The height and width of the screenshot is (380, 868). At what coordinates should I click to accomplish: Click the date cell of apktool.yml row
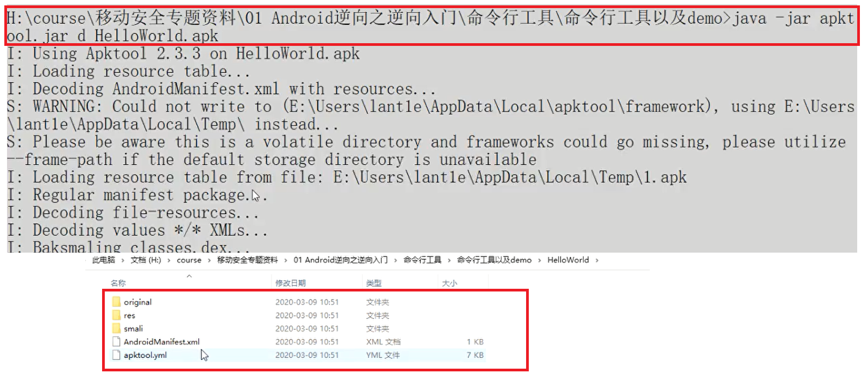point(307,355)
